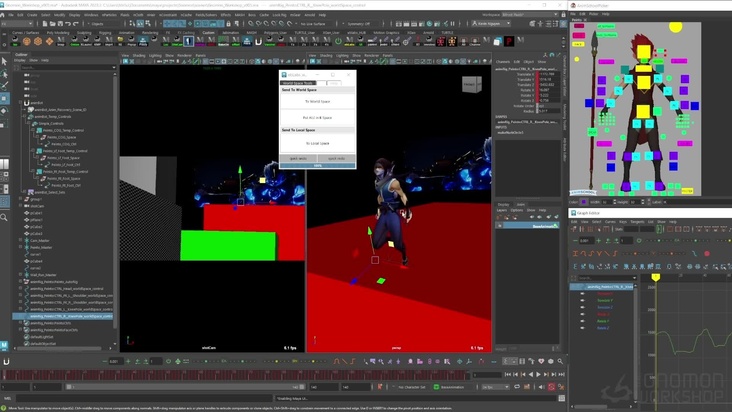Select the arrow Select tool in toolbox
This screenshot has height=412, width=732.
tap(5, 61)
